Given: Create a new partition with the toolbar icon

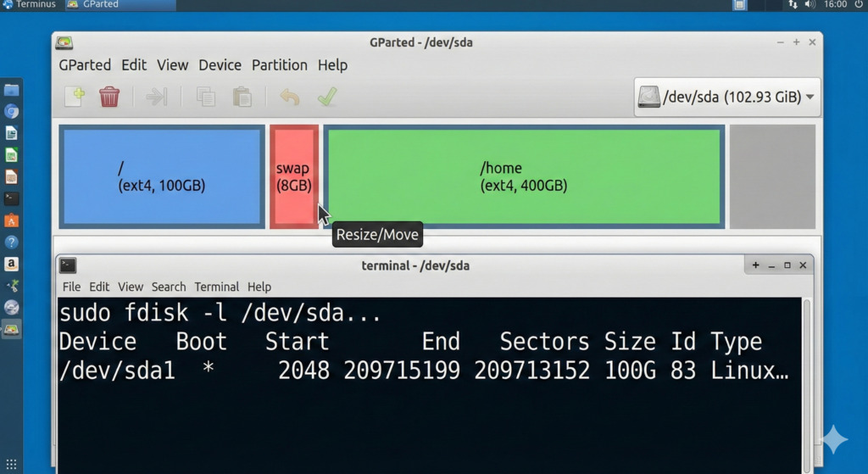Looking at the screenshot, I should coord(75,97).
